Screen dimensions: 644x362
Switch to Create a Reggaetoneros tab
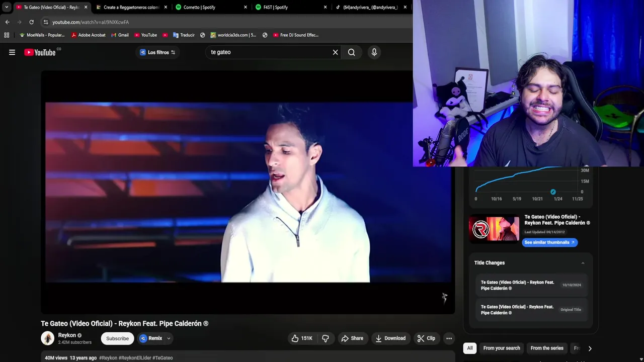(x=131, y=7)
